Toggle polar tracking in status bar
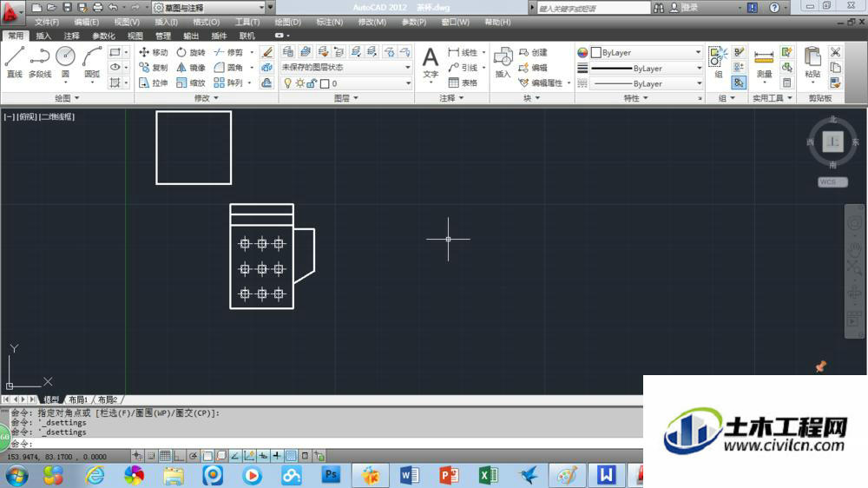Image resolution: width=868 pixels, height=488 pixels. (x=194, y=456)
